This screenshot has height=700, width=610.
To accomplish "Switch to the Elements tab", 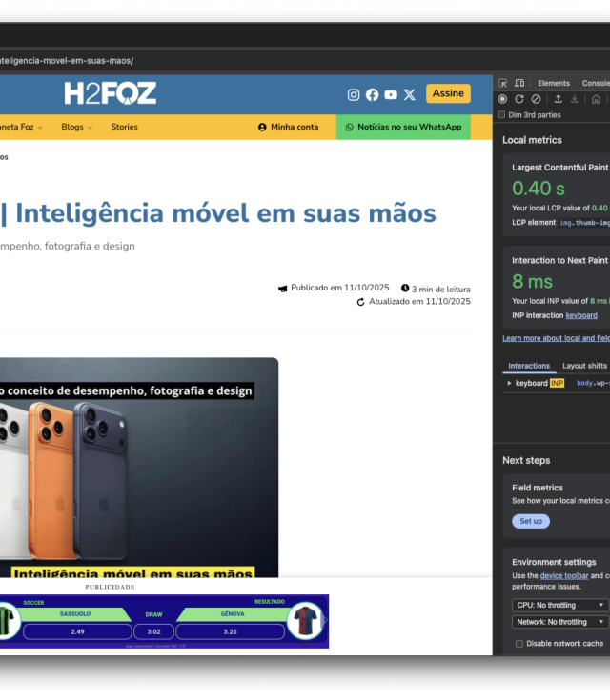I will pyautogui.click(x=554, y=83).
